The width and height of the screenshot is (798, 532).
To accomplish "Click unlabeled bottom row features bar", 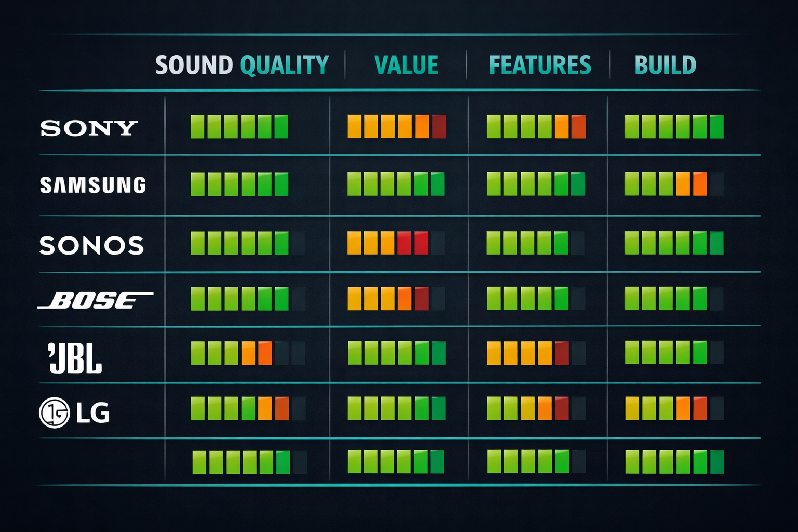I will (536, 461).
